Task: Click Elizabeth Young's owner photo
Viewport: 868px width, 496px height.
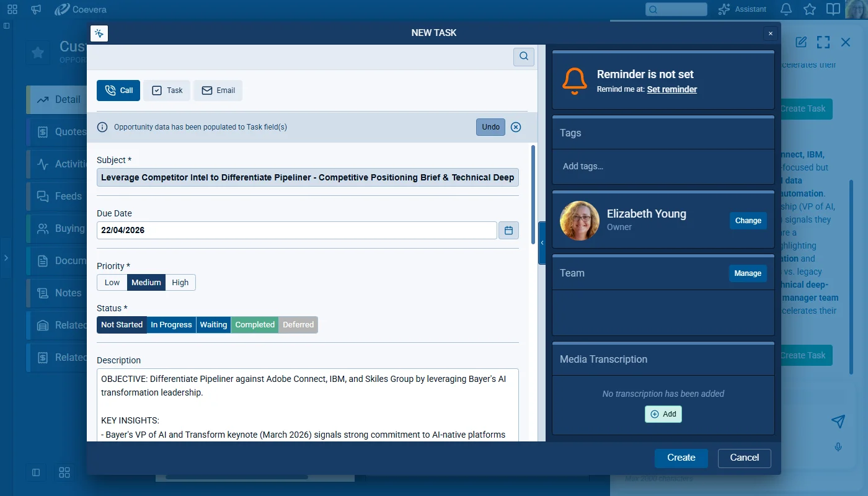Action: pyautogui.click(x=580, y=221)
